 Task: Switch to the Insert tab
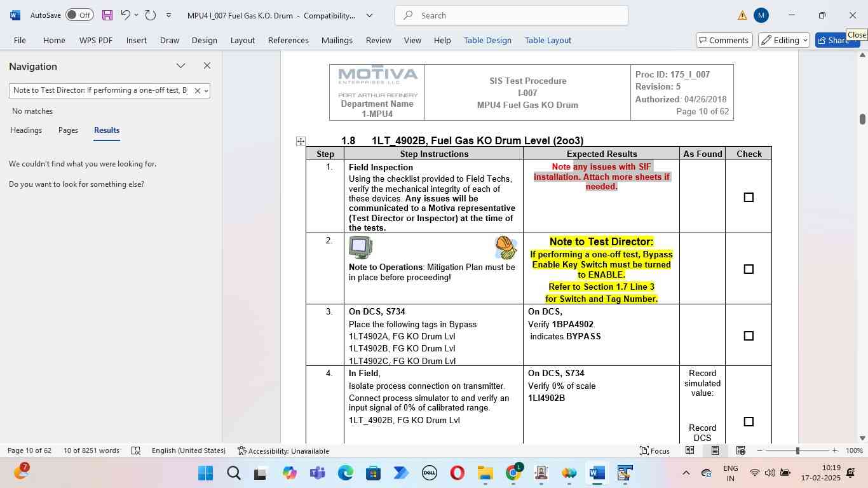tap(137, 40)
